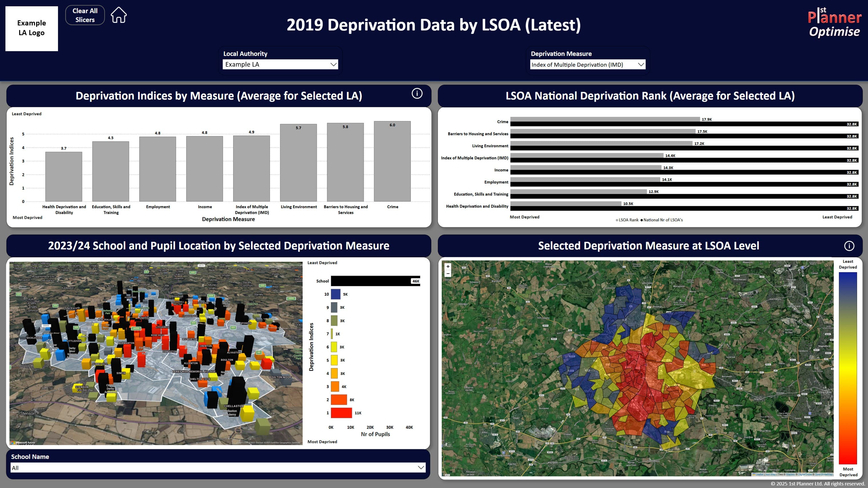Image resolution: width=868 pixels, height=488 pixels.
Task: Click the Example LA Logo
Action: 31,28
